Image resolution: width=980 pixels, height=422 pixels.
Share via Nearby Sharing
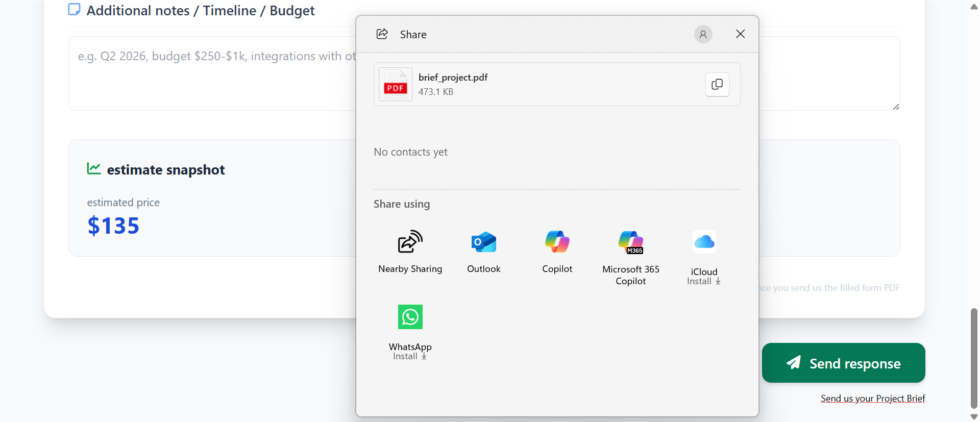(410, 252)
